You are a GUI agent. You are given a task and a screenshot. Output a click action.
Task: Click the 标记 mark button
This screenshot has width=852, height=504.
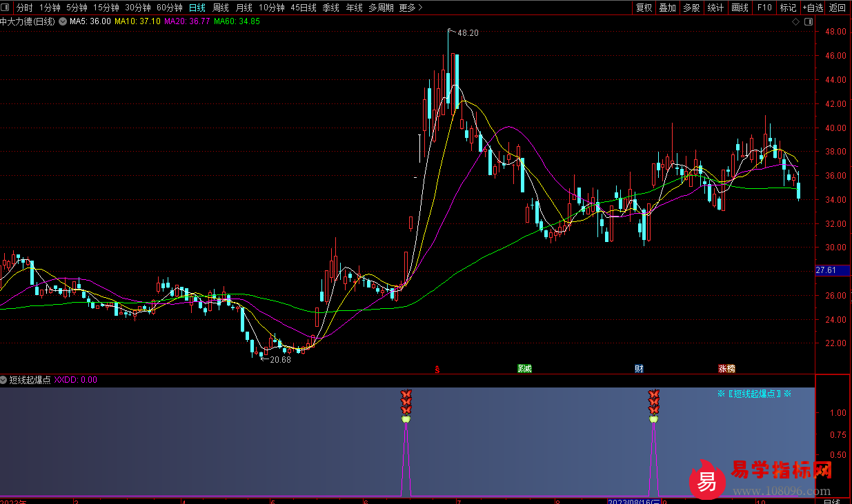pyautogui.click(x=788, y=8)
